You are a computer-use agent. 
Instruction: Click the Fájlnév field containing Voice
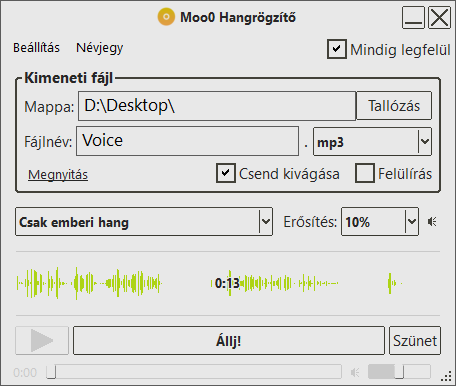187,141
